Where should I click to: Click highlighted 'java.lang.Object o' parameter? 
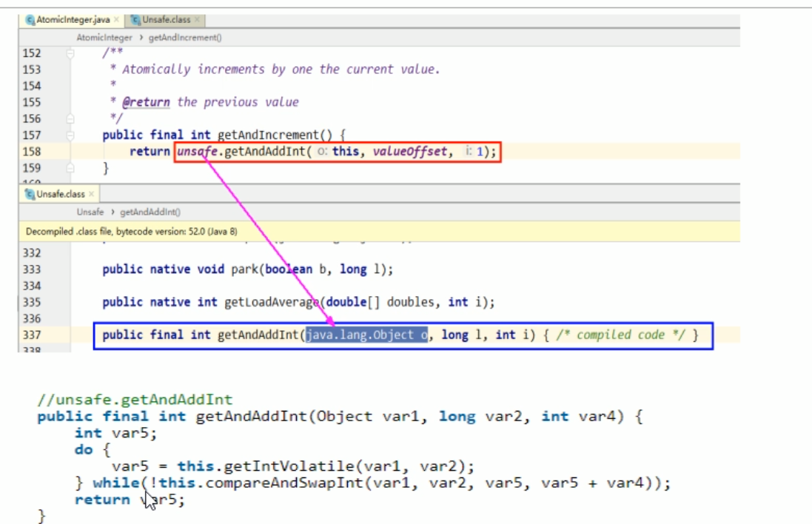tap(366, 335)
